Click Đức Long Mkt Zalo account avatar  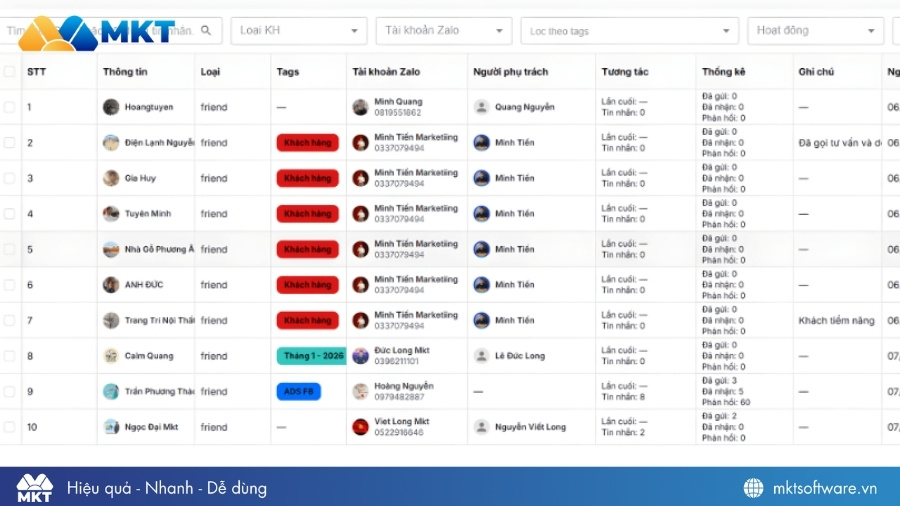pyautogui.click(x=360, y=356)
